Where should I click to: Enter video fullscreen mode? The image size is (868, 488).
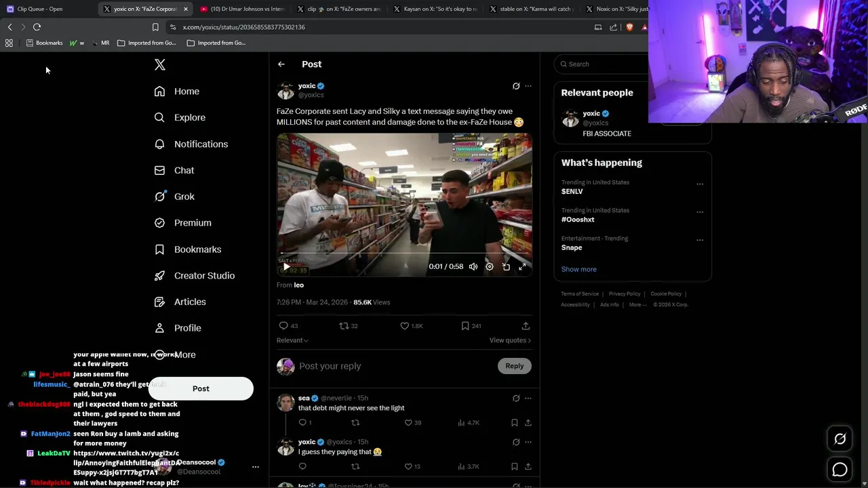(x=522, y=267)
